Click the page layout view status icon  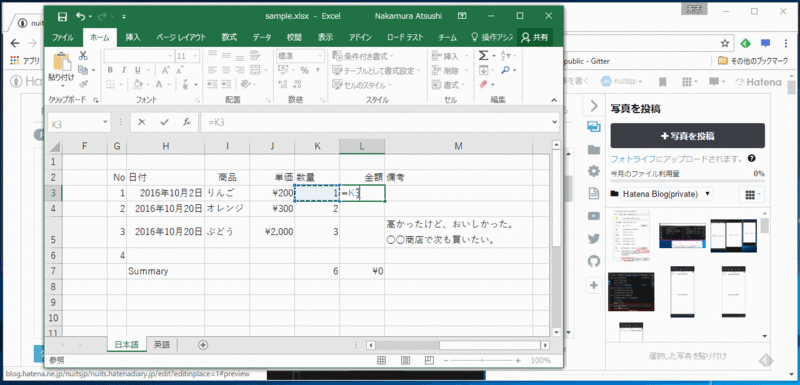(405, 361)
